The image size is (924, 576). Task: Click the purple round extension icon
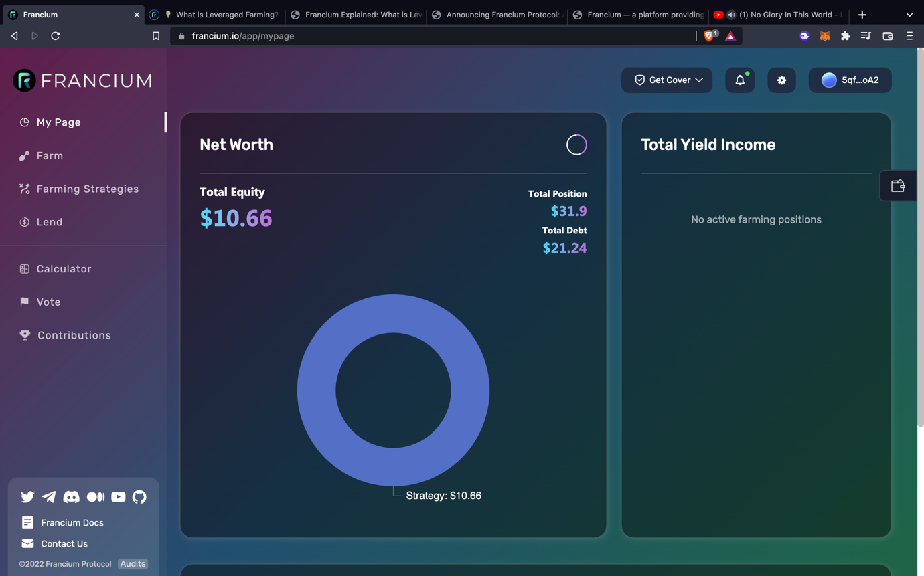pyautogui.click(x=804, y=36)
